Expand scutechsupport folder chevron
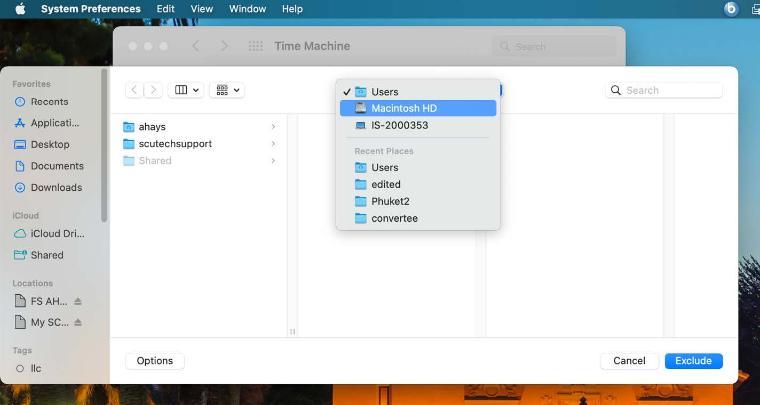This screenshot has width=760, height=405. click(x=273, y=144)
